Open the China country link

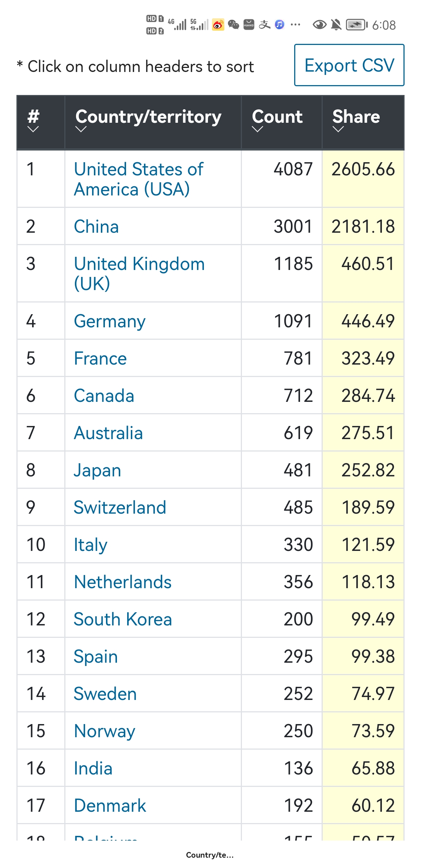coord(96,226)
